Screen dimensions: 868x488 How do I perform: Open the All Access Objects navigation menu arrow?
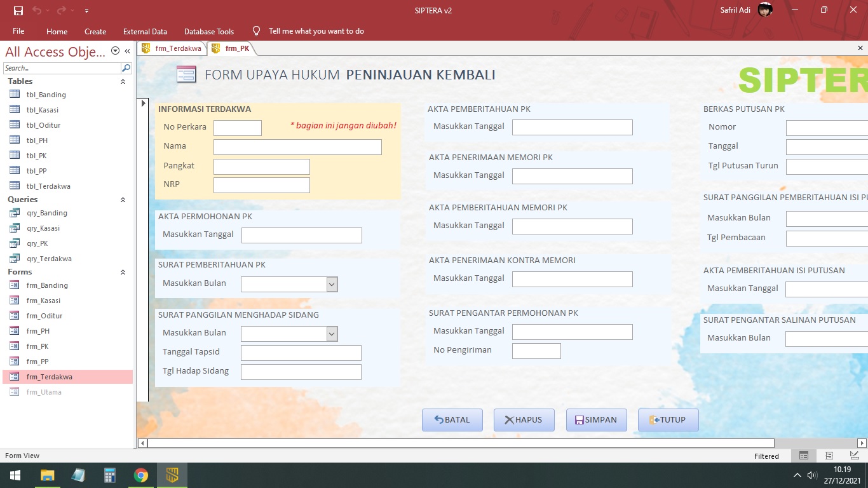coord(115,51)
